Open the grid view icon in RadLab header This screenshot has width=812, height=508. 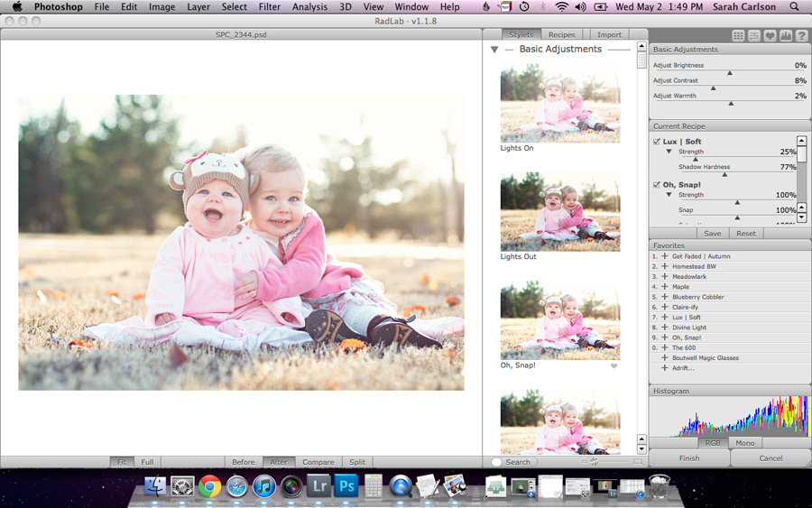[x=738, y=35]
